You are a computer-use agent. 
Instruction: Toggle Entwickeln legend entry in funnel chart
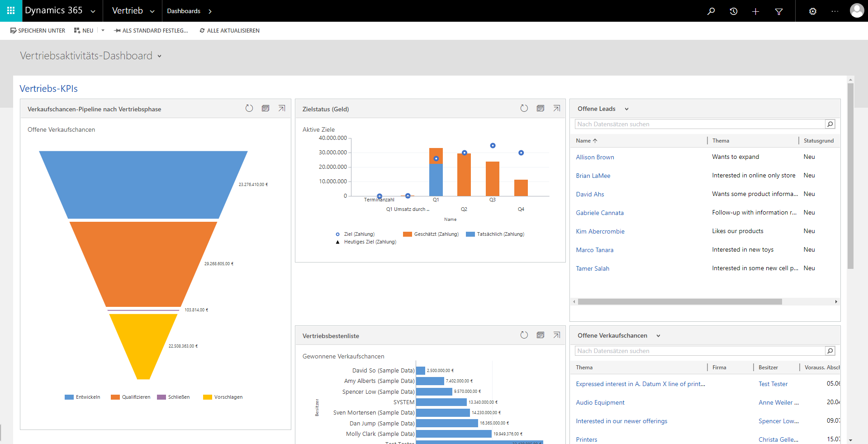82,397
